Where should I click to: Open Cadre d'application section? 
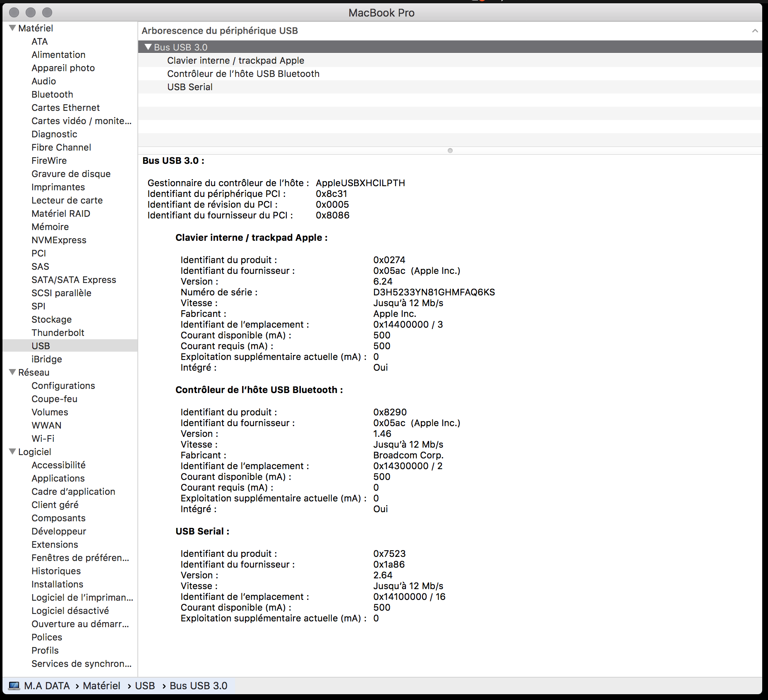74,491
